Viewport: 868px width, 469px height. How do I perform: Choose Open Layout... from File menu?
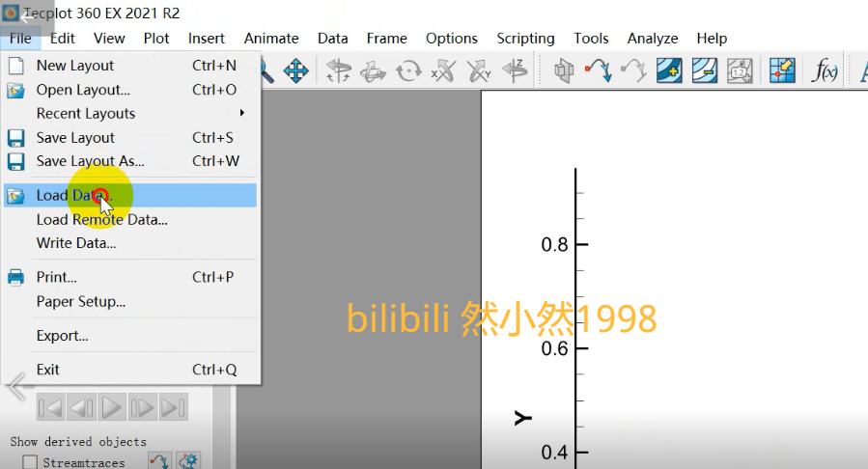(x=130, y=90)
